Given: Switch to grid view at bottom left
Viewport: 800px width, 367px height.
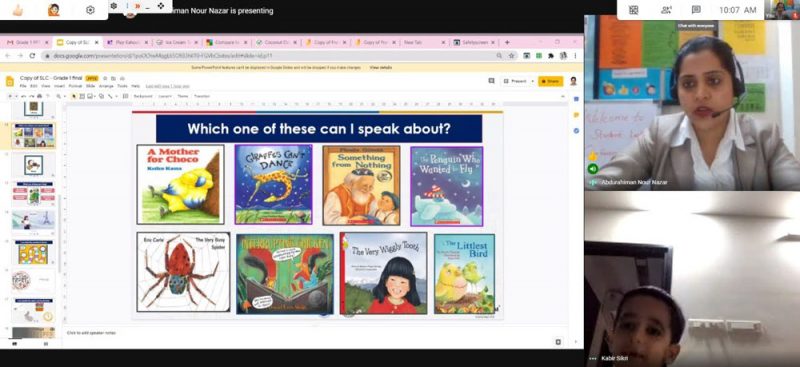Looking at the screenshot, I should 45,344.
